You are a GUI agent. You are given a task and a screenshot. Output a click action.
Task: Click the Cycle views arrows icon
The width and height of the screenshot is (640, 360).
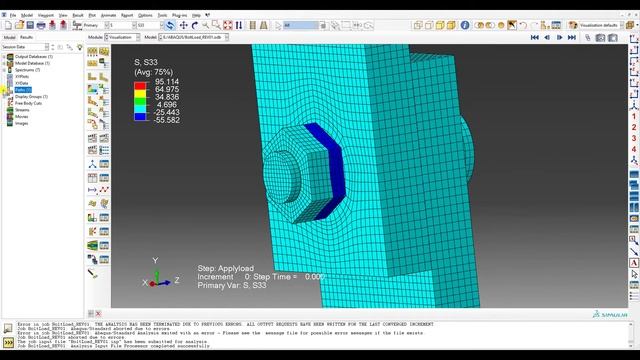click(x=239, y=25)
